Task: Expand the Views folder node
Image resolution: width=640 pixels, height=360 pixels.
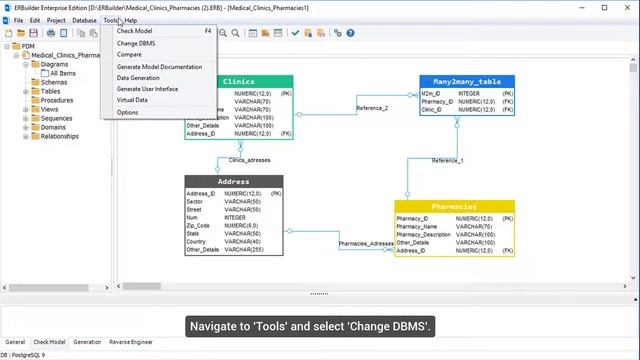Action: click(x=26, y=109)
